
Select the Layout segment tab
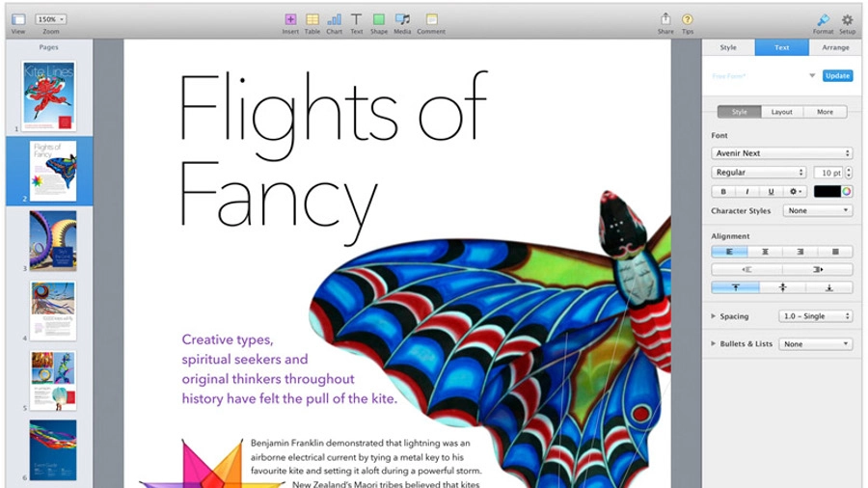point(781,112)
